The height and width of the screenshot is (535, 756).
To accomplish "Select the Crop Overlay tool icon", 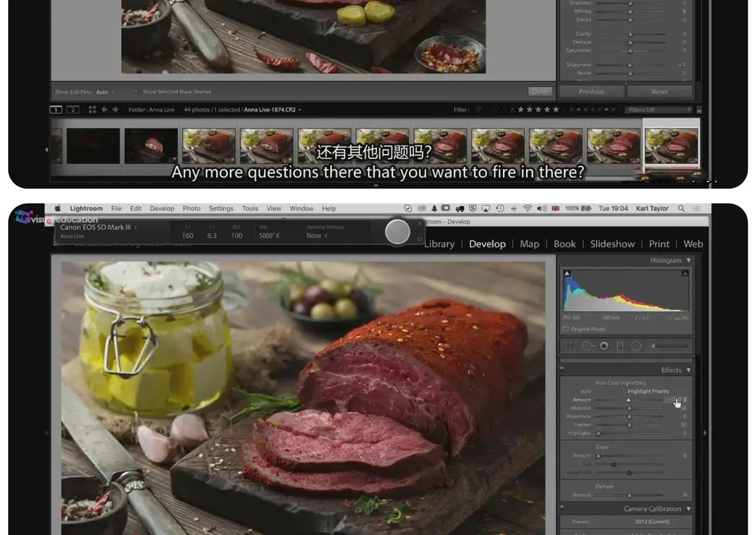I will 570,346.
